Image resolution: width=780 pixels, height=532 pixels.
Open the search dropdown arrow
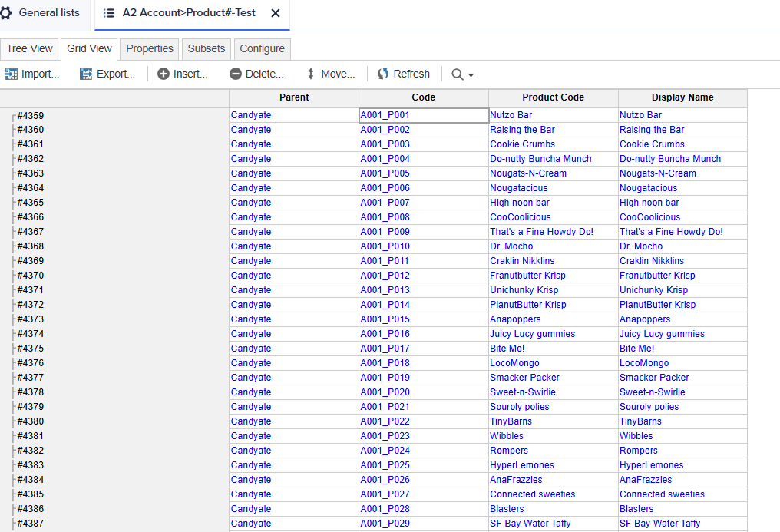tap(471, 75)
